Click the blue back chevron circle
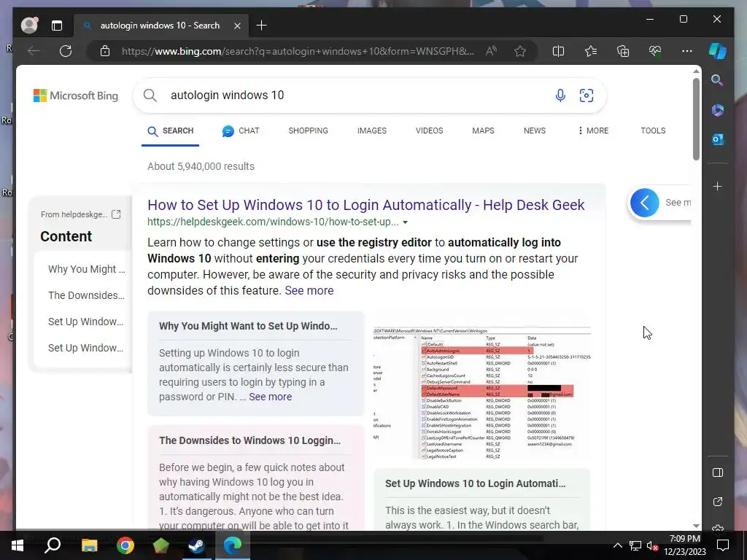The height and width of the screenshot is (560, 747). tap(645, 203)
